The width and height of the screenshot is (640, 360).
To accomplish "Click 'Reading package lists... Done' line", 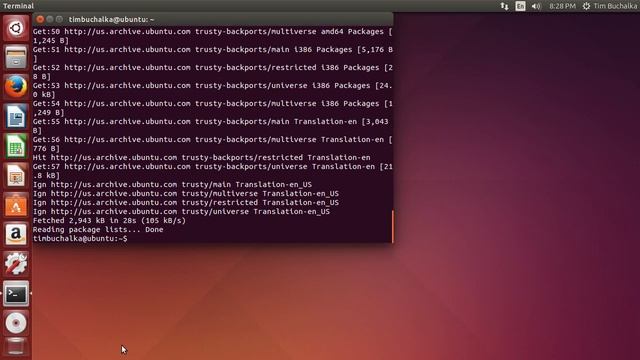I will point(98,229).
